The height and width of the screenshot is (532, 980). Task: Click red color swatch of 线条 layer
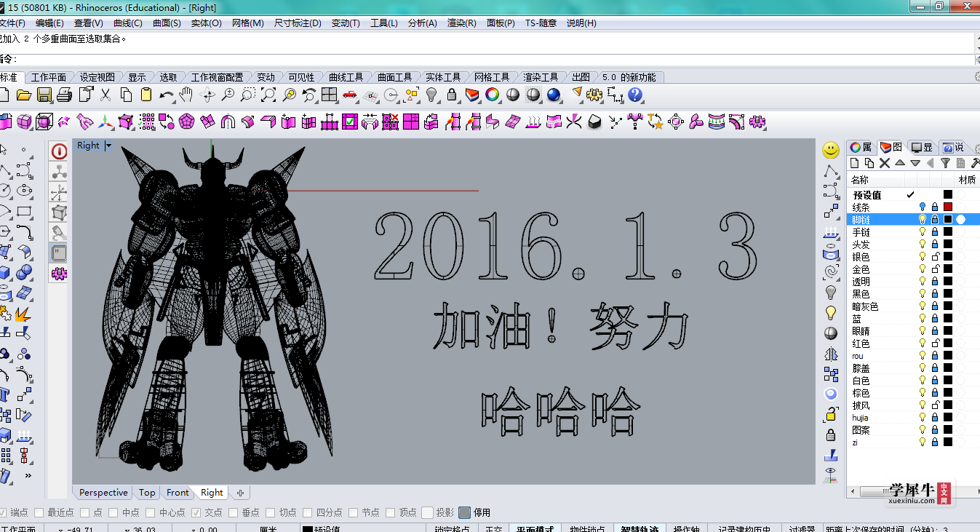[x=948, y=207]
